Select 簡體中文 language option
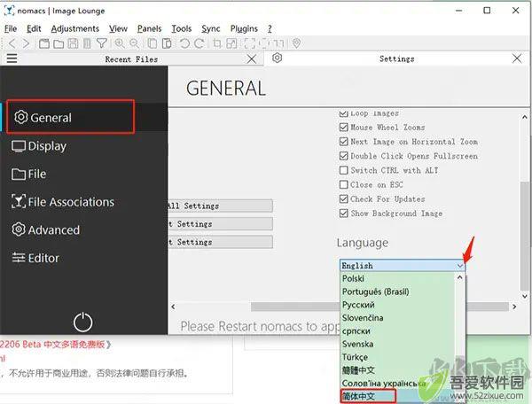This screenshot has height=404, width=532. [x=397, y=370]
